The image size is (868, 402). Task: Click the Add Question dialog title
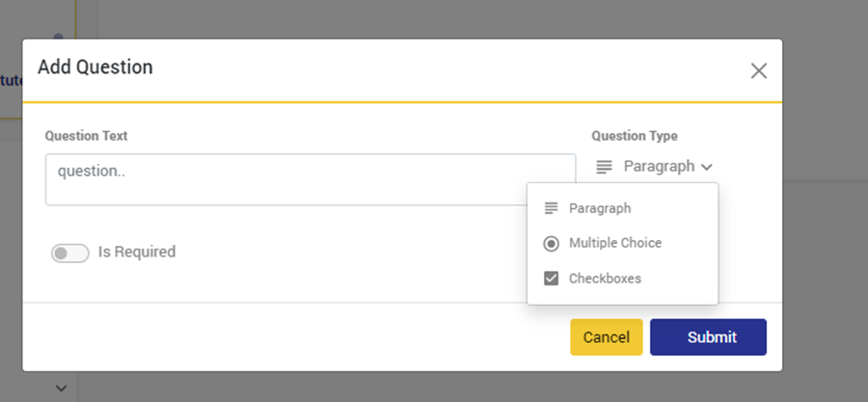pyautogui.click(x=95, y=67)
